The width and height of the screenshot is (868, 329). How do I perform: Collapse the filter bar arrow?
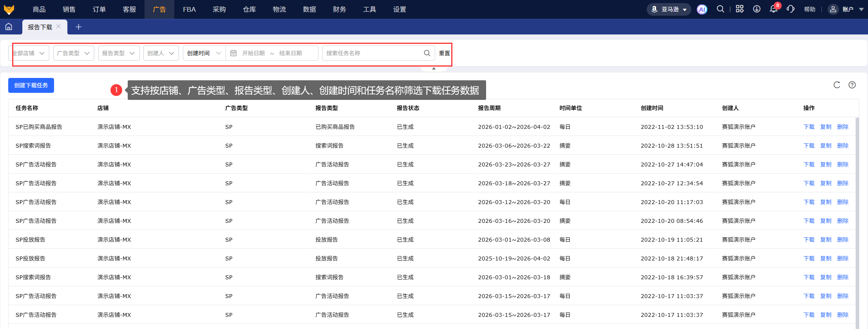pyautogui.click(x=434, y=69)
